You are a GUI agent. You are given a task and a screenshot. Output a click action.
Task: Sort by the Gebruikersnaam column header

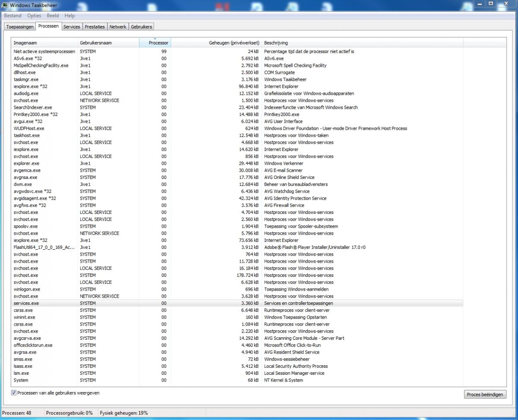108,43
